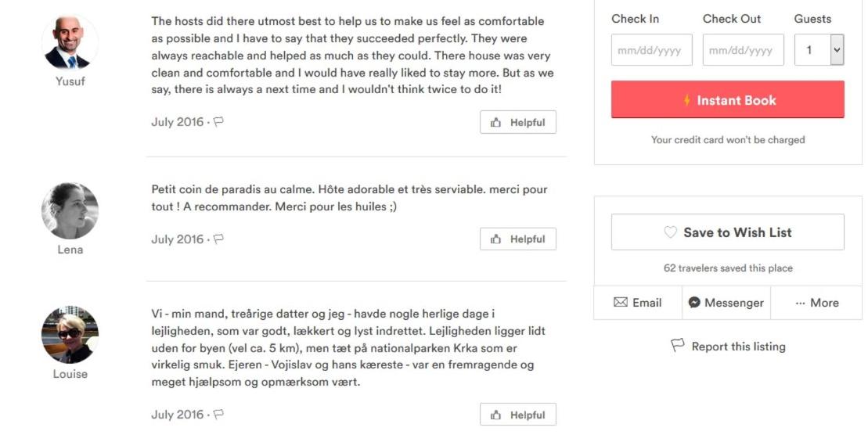Click the Instant Book button

pyautogui.click(x=727, y=99)
